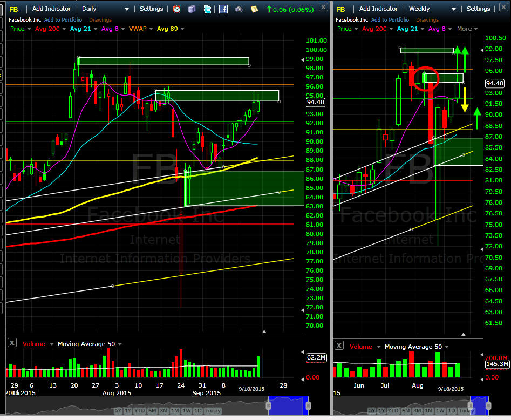Grab right handle of Weekly range slider
This screenshot has width=511, height=420.
coord(488,405)
